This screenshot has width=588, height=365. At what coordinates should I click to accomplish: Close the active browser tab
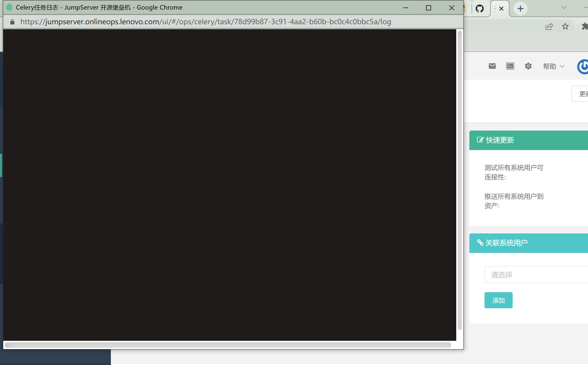[501, 9]
